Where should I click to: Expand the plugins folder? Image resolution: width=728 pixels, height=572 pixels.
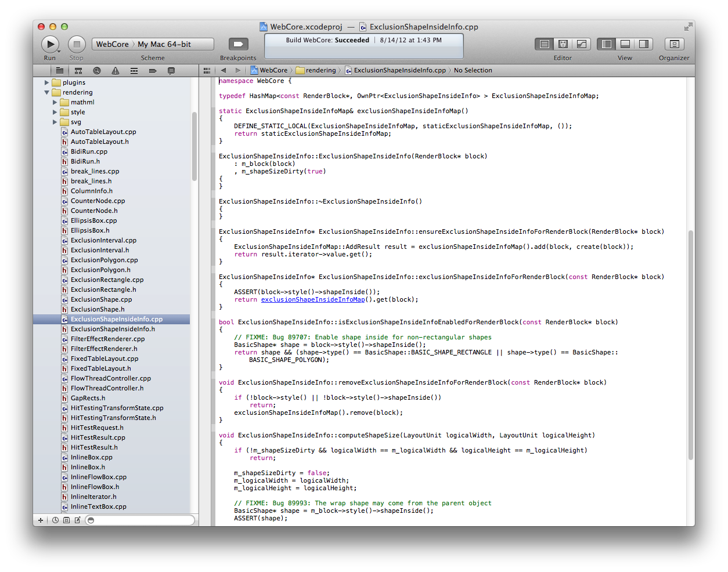click(46, 82)
